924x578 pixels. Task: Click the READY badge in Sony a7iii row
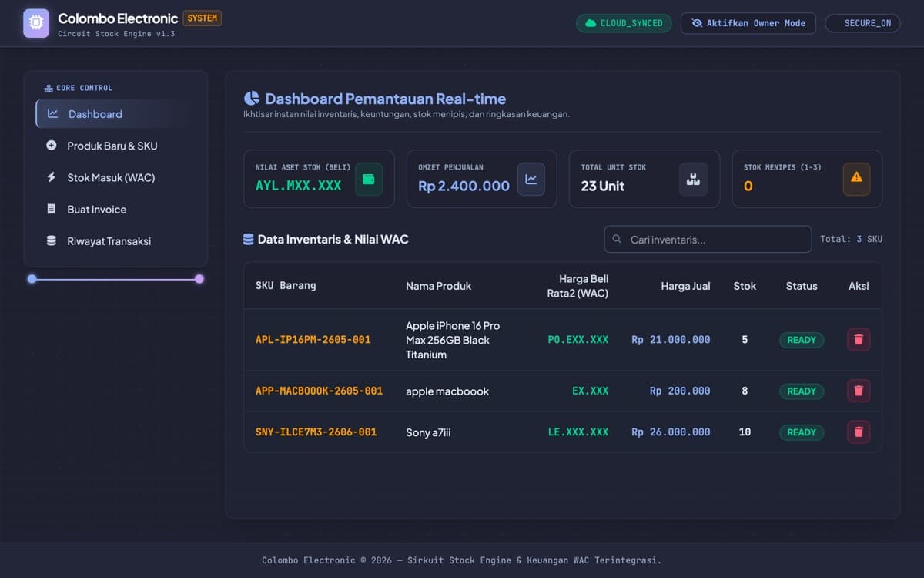(802, 432)
